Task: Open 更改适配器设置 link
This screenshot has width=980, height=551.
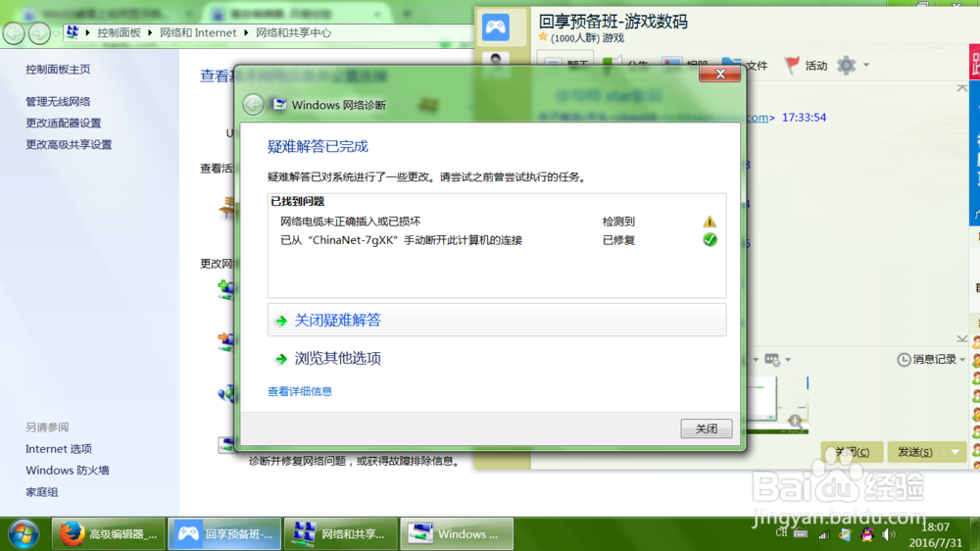Action: click(63, 124)
